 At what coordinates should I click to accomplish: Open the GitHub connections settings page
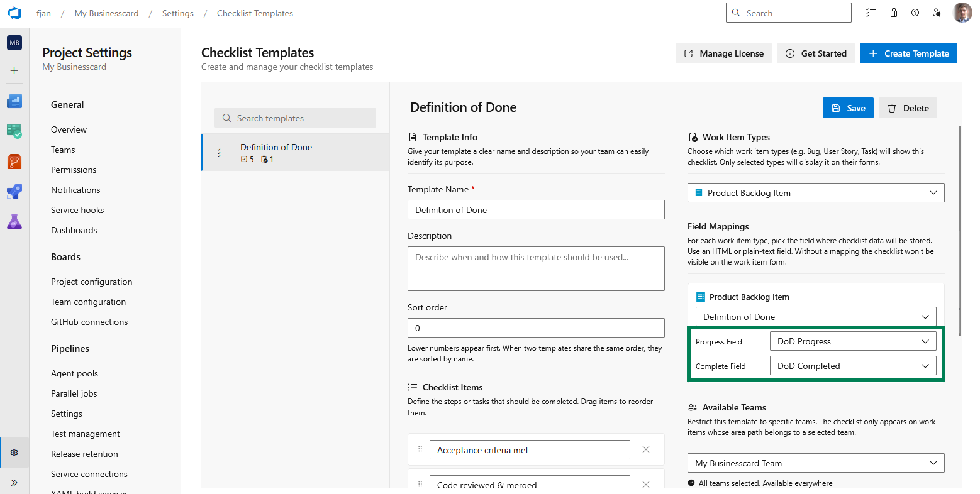[89, 321]
